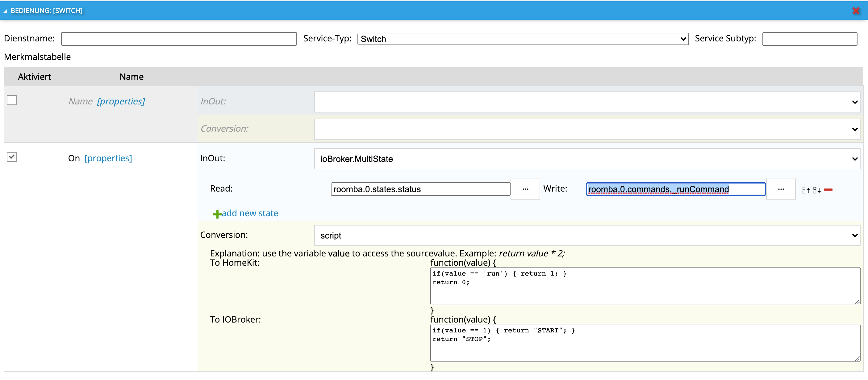Image resolution: width=868 pixels, height=380 pixels.
Task: Move the state row up
Action: coord(806,190)
